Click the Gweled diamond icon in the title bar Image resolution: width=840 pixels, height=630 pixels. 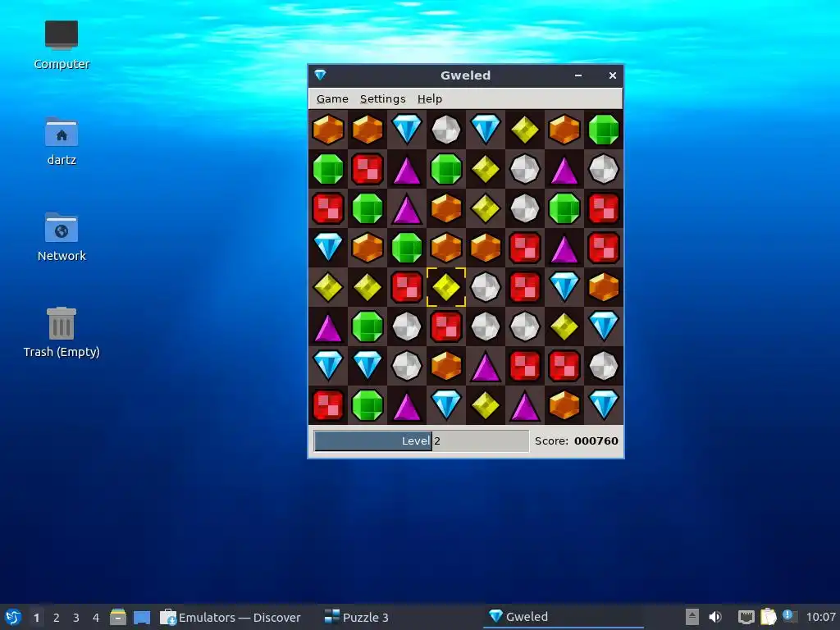click(x=321, y=75)
